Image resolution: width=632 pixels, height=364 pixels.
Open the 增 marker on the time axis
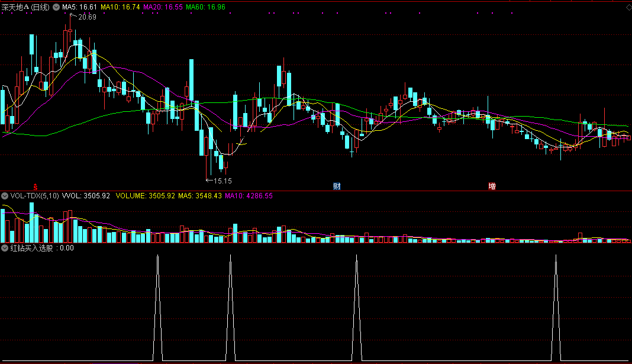tap(492, 186)
